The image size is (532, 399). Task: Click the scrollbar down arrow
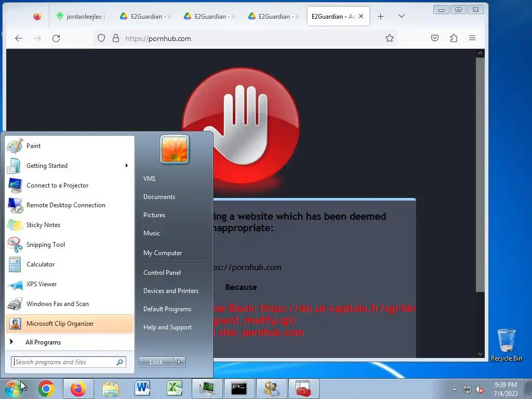(480, 353)
